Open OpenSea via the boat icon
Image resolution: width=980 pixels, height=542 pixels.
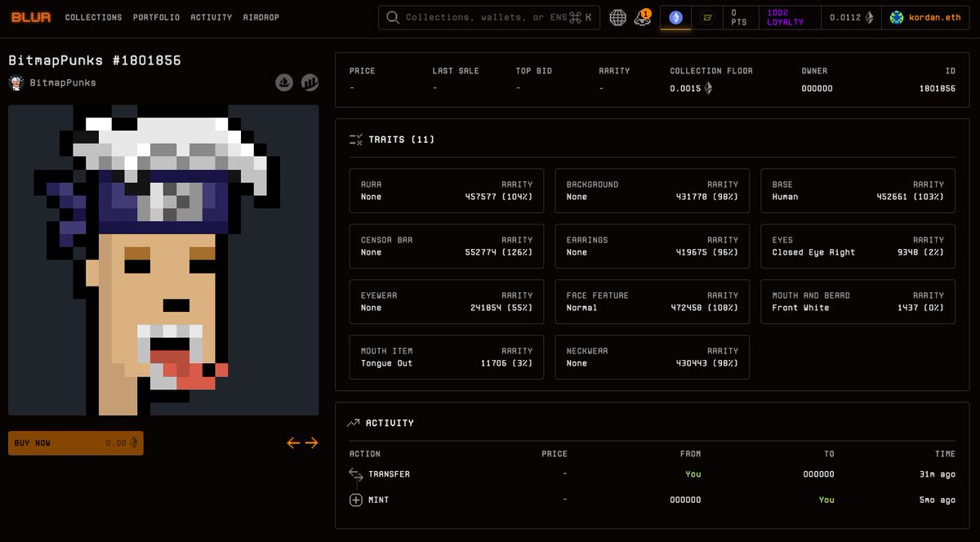[284, 82]
